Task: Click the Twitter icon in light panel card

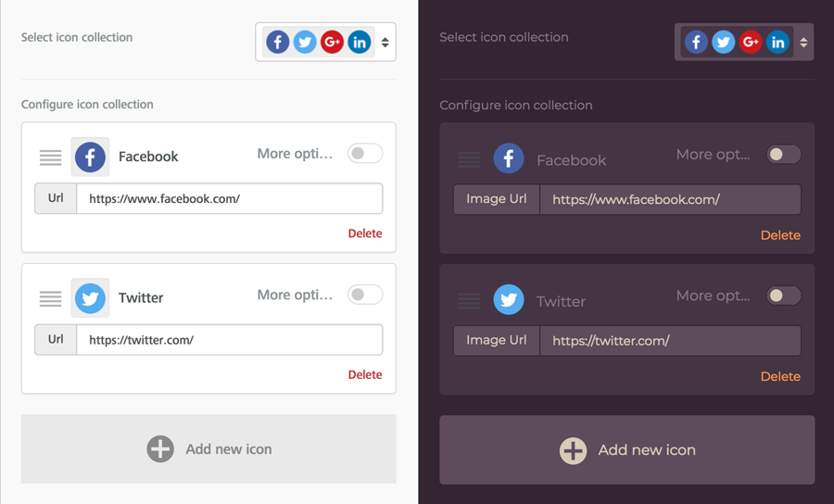Action: coord(90,298)
